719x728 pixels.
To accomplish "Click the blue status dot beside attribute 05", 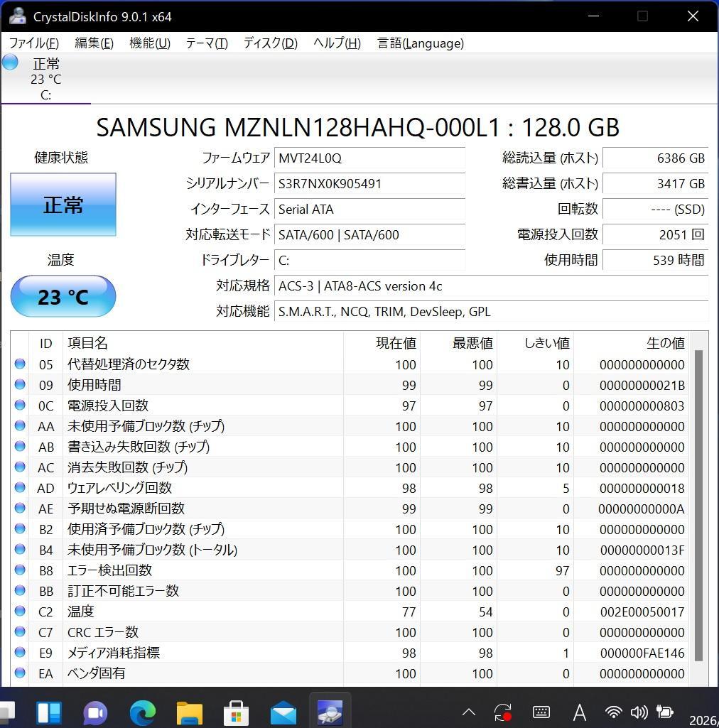I will coord(19,364).
